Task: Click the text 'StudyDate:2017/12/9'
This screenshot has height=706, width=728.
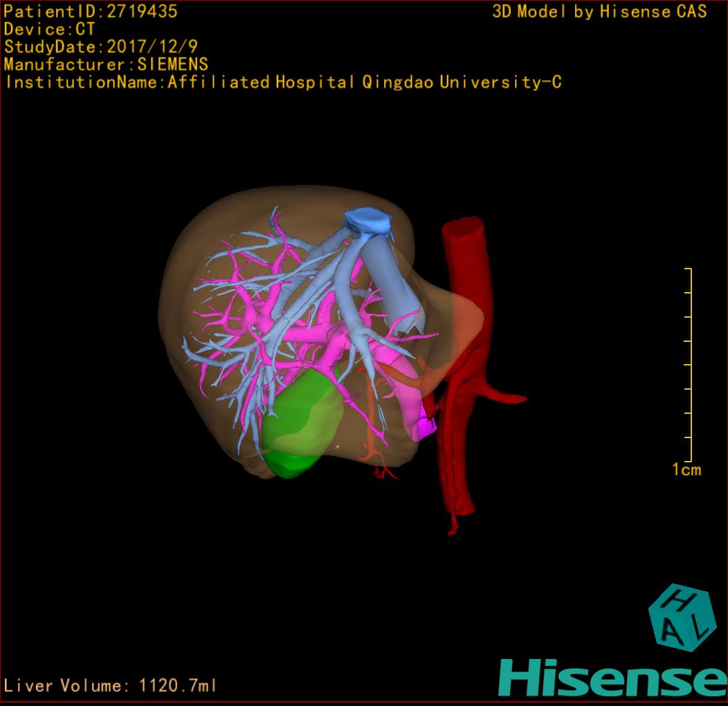Action: 101,47
